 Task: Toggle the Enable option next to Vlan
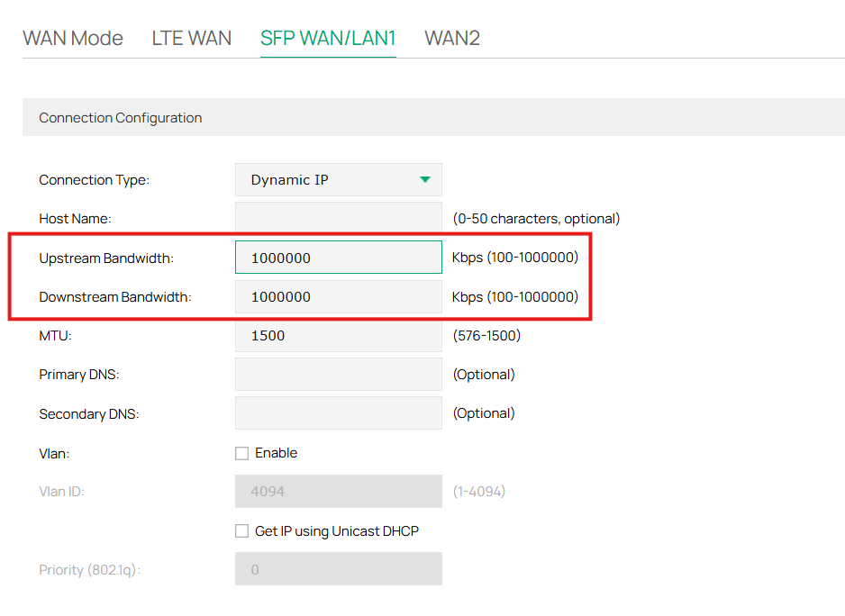(x=241, y=453)
